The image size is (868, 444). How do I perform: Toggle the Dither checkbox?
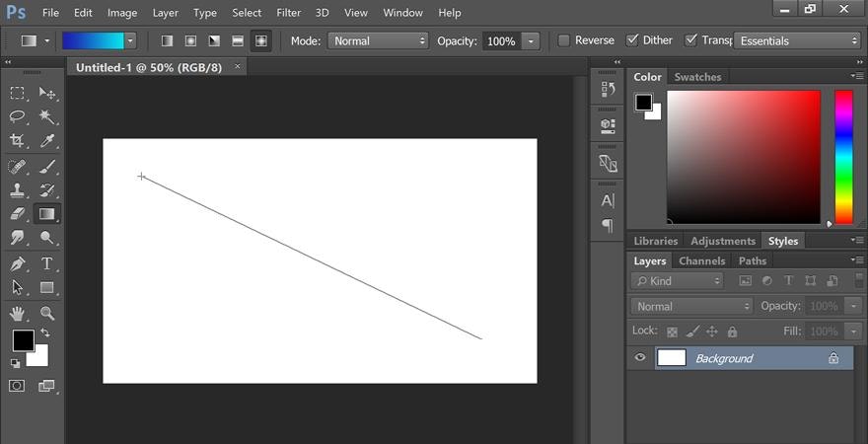pyautogui.click(x=632, y=39)
